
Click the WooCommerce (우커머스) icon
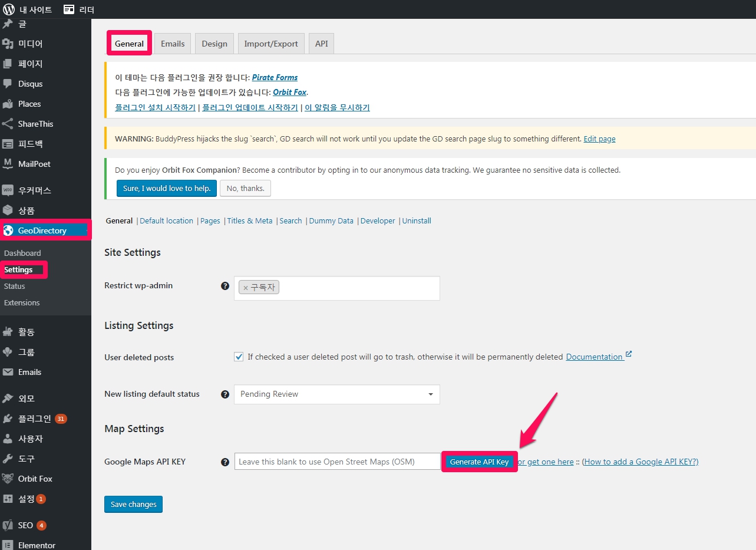point(8,190)
